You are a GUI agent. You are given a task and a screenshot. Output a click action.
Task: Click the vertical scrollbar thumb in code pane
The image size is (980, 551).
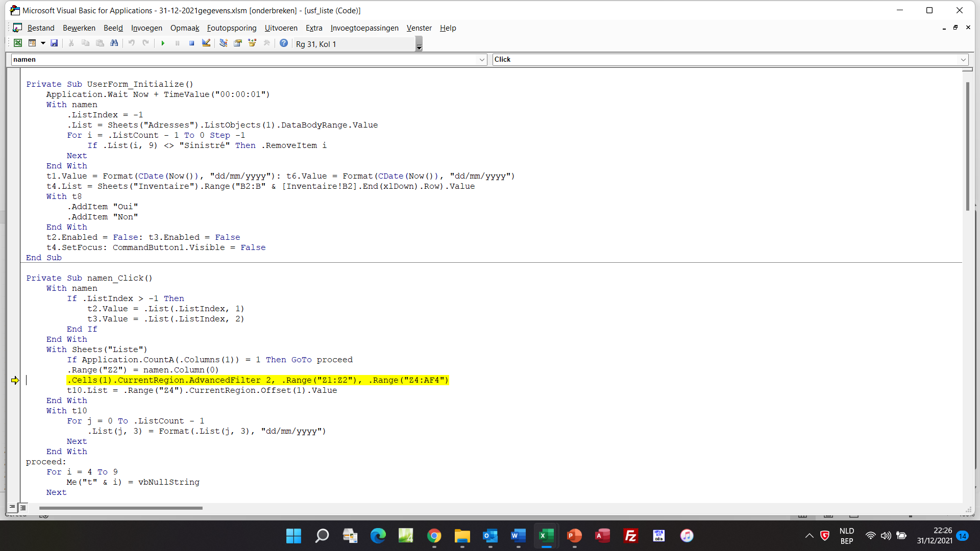click(967, 146)
